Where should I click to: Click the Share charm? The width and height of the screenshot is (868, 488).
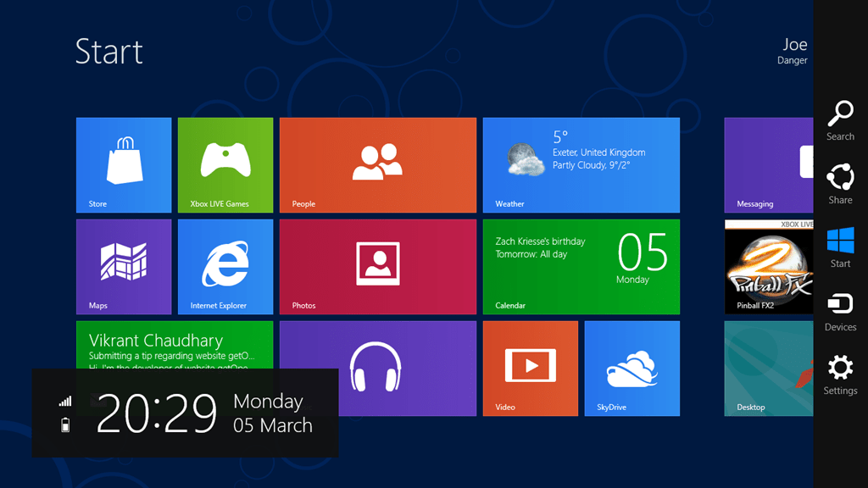point(840,184)
